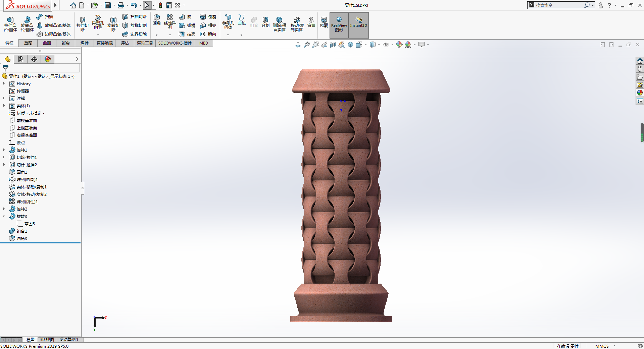644x349 pixels.
Task: Select the 弯曲 flex tool
Action: point(311,22)
